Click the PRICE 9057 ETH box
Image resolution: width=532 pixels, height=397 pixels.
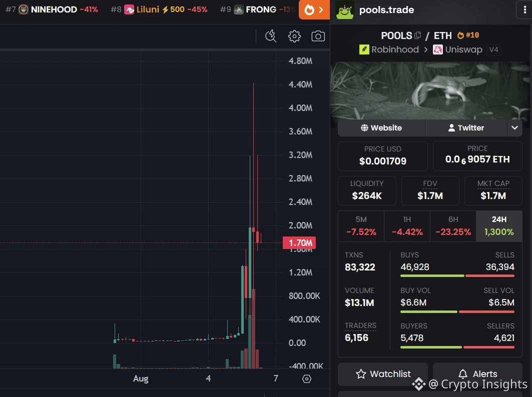tap(477, 156)
